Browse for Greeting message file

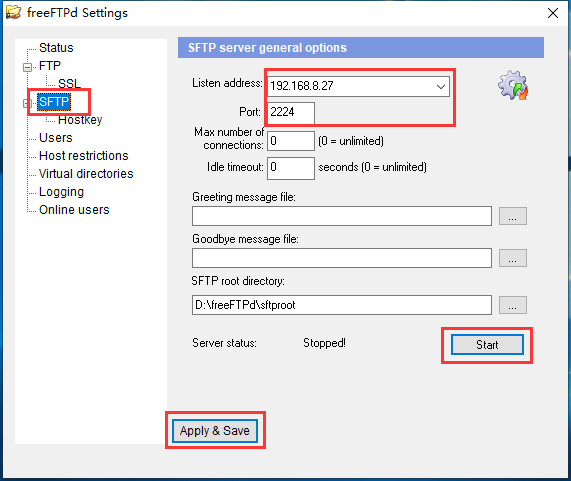(x=513, y=216)
